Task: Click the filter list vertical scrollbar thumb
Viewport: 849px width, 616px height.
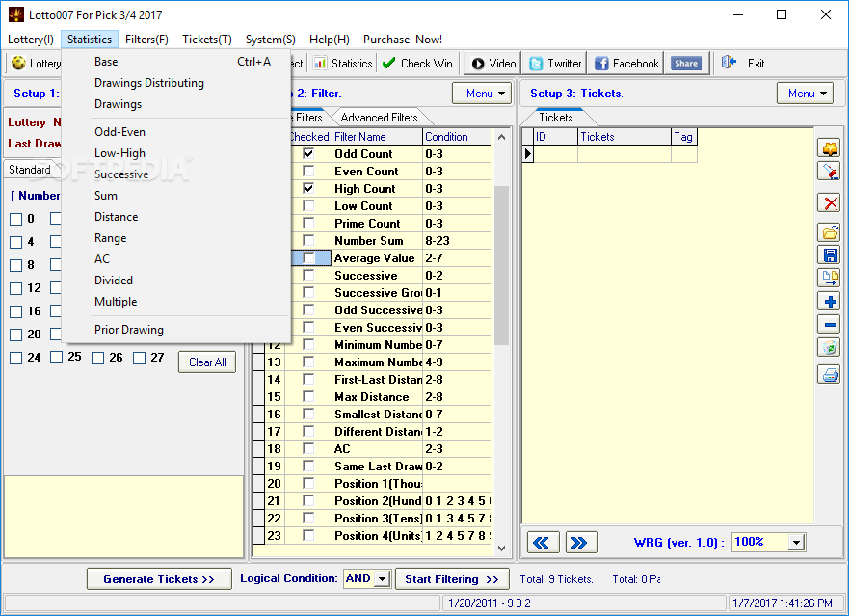Action: coord(501,265)
